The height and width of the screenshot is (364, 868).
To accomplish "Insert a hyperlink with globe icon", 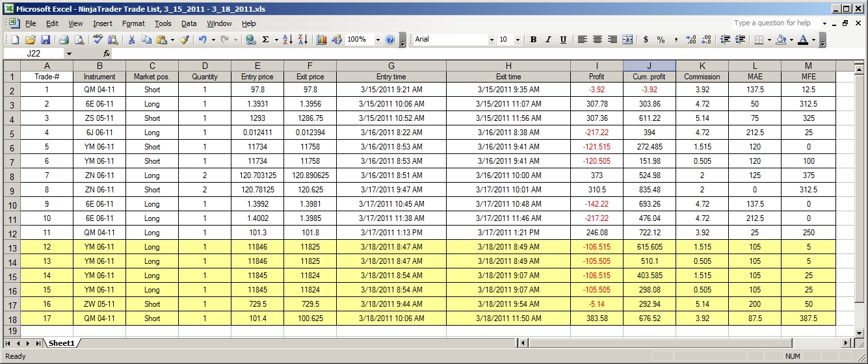I will tap(251, 40).
